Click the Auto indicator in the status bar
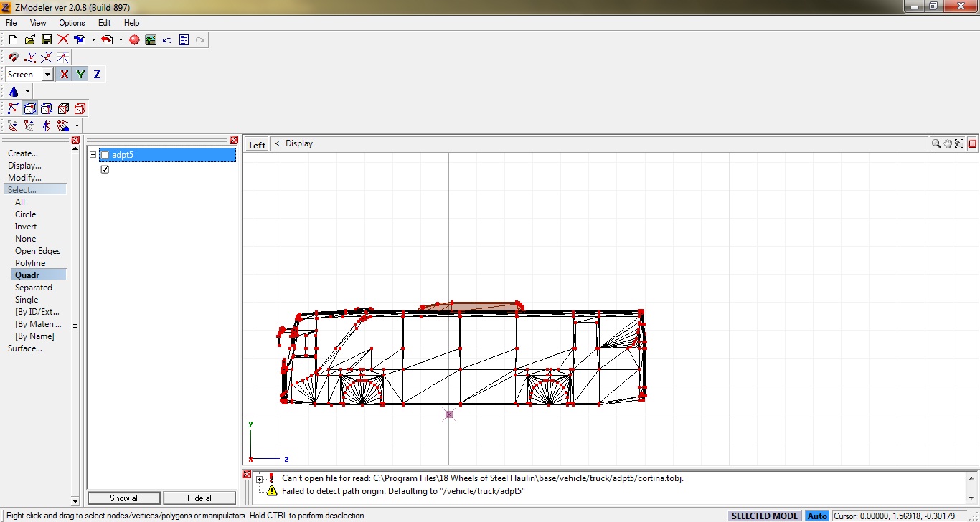 tap(817, 516)
